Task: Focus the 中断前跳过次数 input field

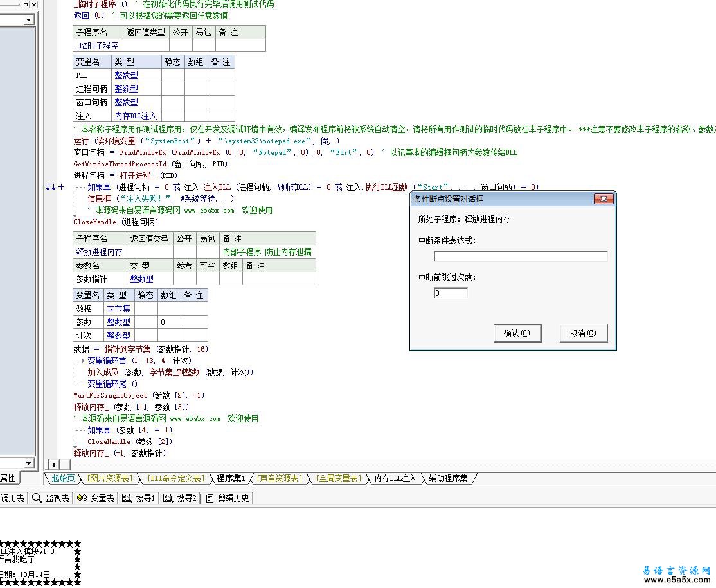Action: (x=451, y=293)
